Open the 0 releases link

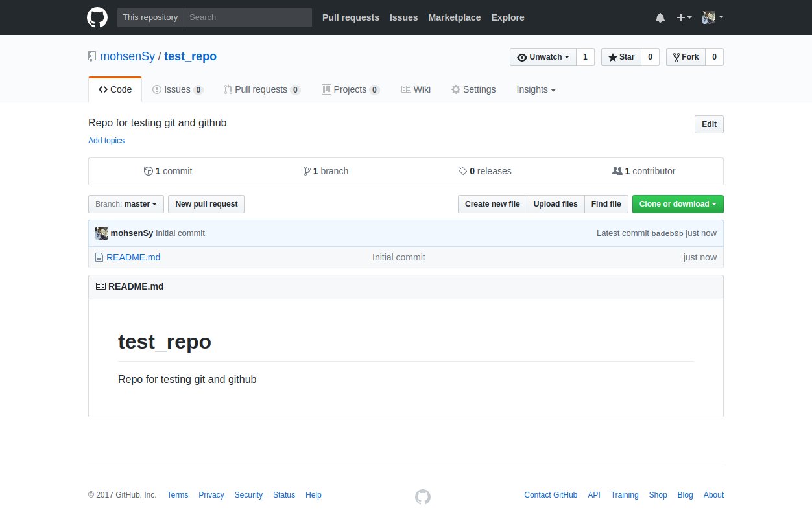tap(484, 171)
